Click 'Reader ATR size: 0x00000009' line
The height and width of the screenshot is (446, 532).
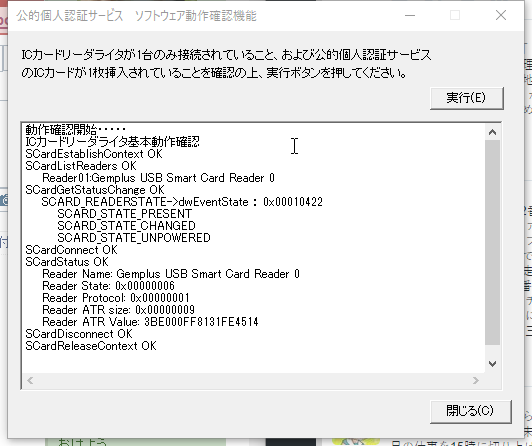point(118,310)
